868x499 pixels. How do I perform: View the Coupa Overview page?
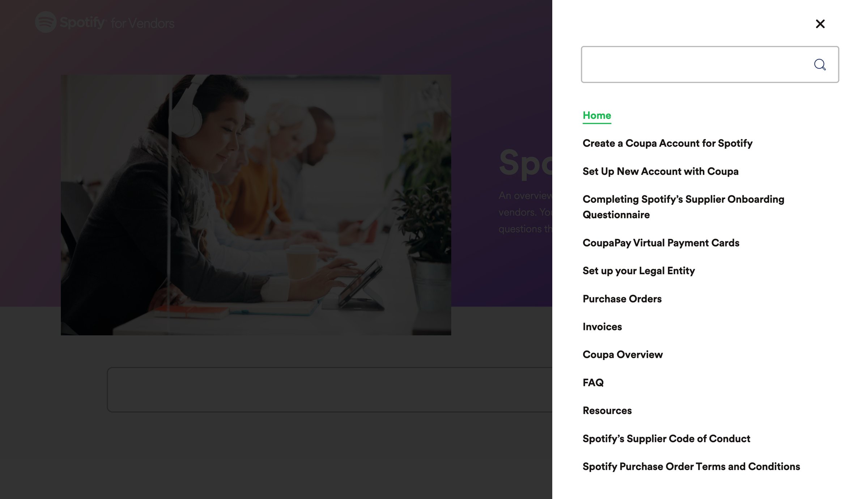(x=622, y=355)
